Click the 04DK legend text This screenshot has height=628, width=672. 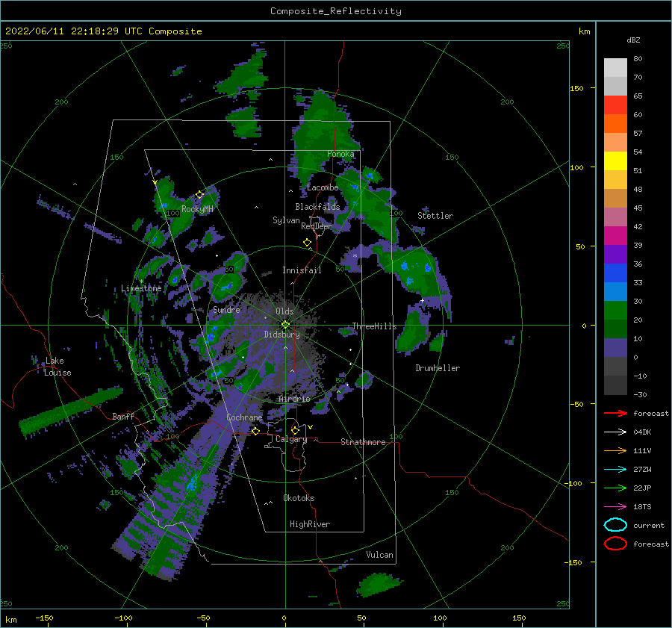click(642, 432)
